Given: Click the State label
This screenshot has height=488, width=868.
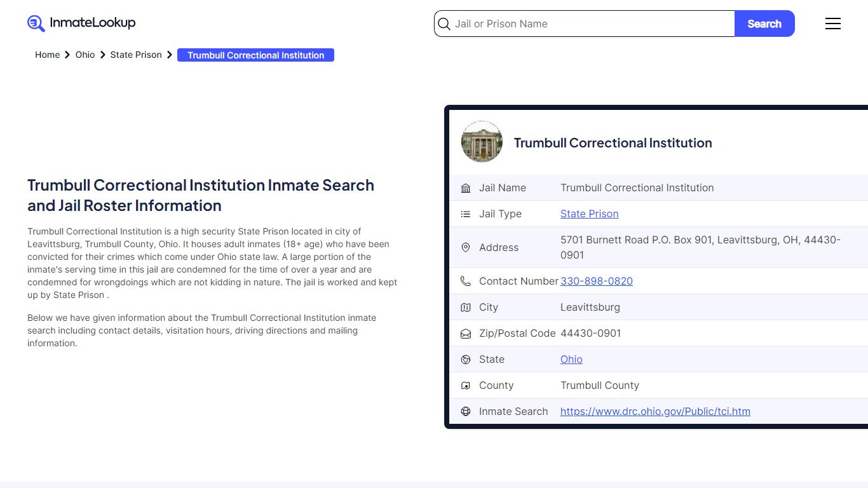Looking at the screenshot, I should pos(492,360).
